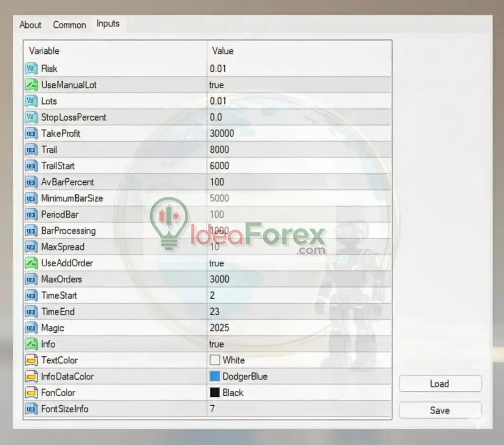Open the Common tab
Image resolution: width=504 pixels, height=445 pixels.
69,25
